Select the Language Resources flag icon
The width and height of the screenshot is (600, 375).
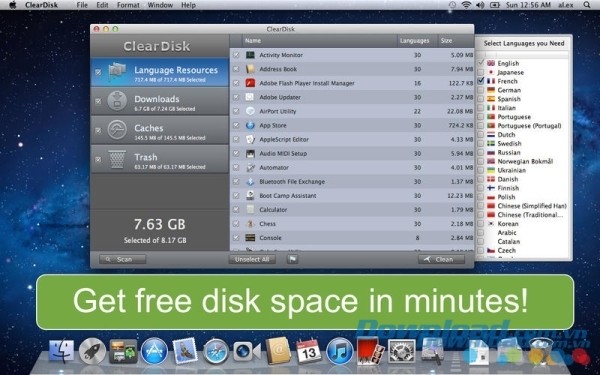117,72
